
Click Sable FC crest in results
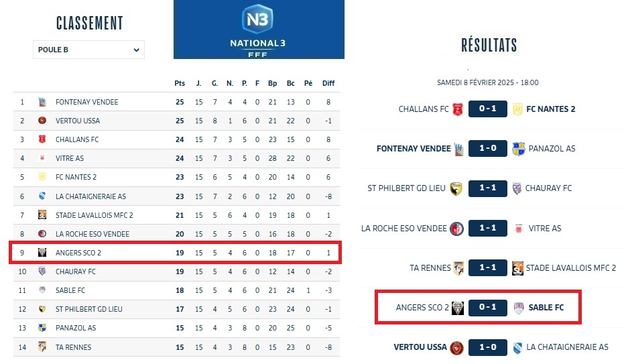[517, 308]
